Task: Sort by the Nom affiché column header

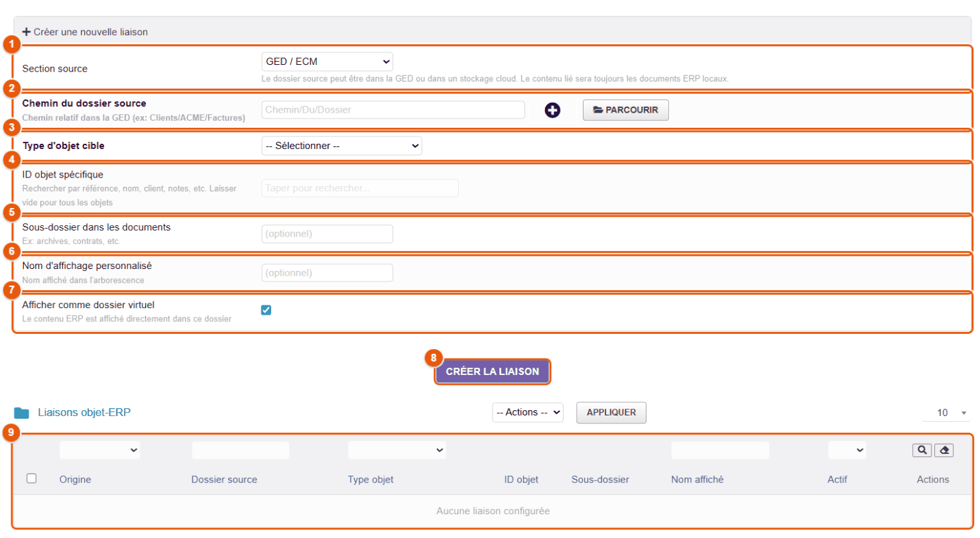Action: (x=698, y=479)
